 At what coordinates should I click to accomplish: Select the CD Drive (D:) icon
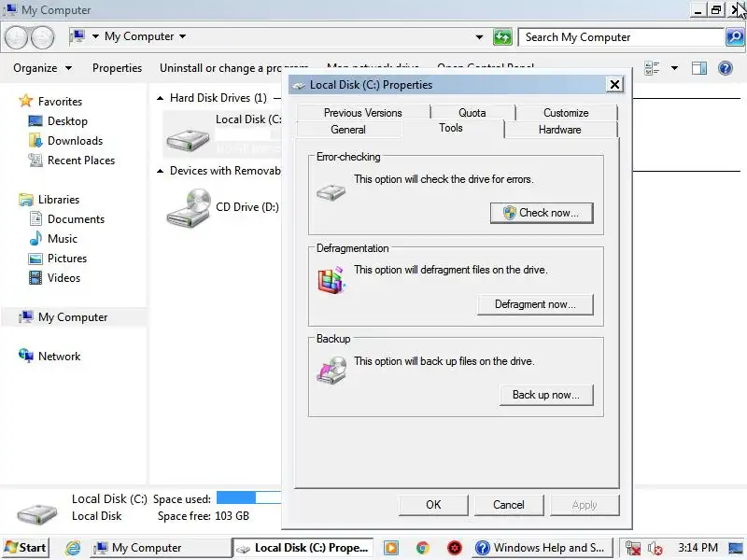[x=189, y=208]
